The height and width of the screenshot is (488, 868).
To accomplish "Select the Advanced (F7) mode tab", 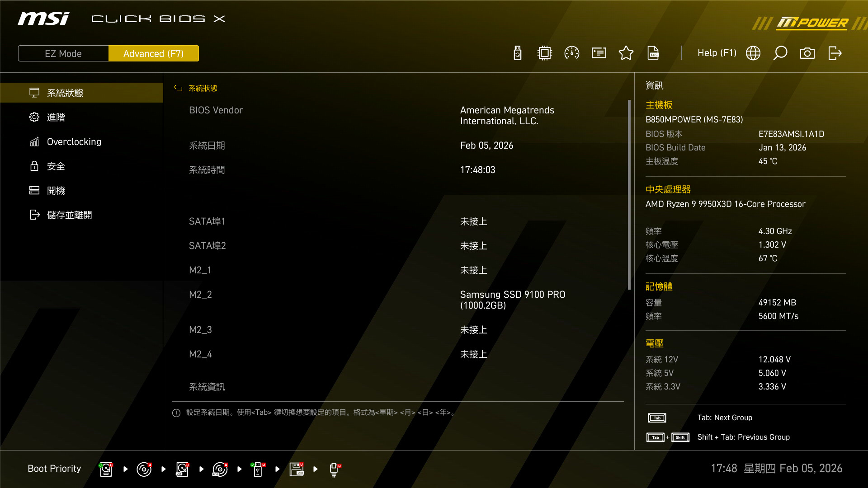I will [154, 53].
